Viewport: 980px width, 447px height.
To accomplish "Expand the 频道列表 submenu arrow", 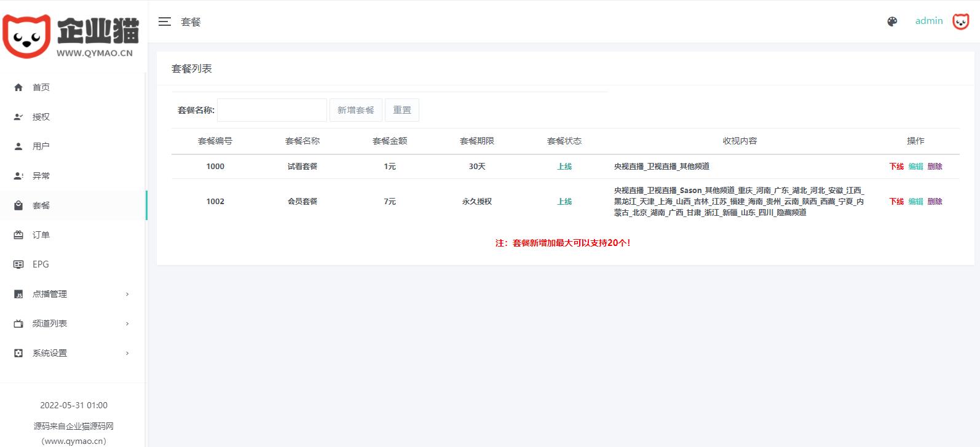I will coord(127,323).
